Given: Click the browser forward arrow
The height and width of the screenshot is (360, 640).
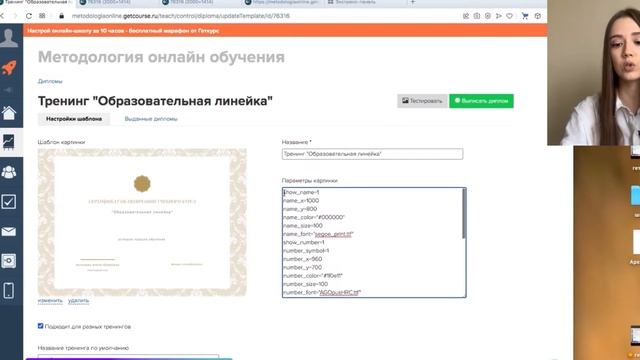Looking at the screenshot, I should tap(15, 16).
